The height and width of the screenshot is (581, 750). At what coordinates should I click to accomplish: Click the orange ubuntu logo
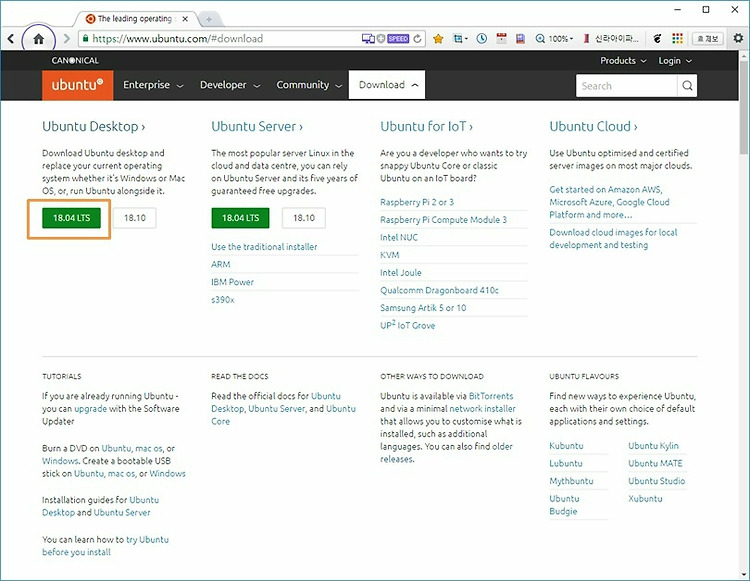click(77, 85)
